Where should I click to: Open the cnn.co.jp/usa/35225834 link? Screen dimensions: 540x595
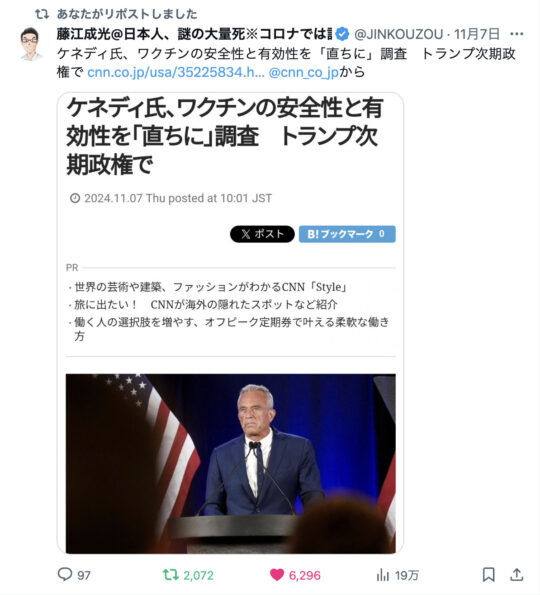click(176, 72)
